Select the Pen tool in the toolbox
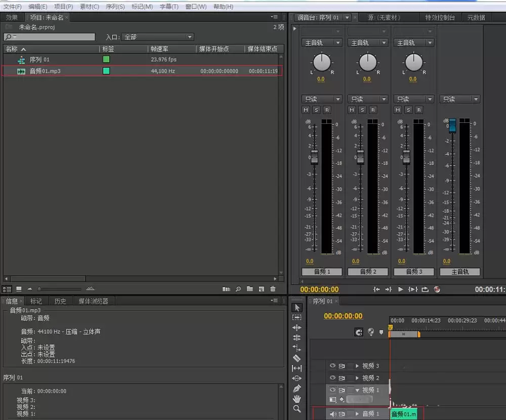The width and height of the screenshot is (506, 420). (297, 388)
